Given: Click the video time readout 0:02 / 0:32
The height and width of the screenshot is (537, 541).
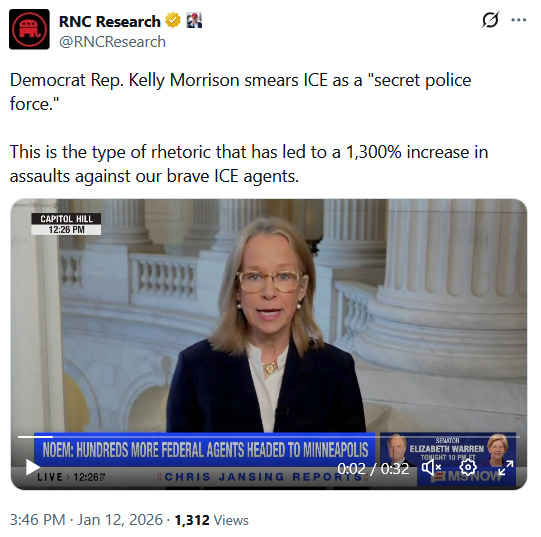Looking at the screenshot, I should tap(373, 469).
